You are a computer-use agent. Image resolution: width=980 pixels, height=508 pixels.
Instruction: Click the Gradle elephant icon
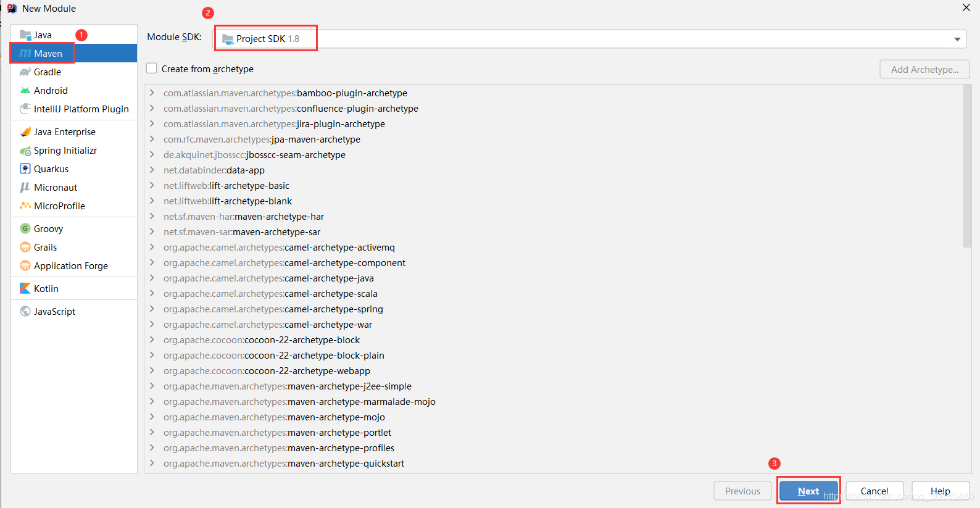click(x=25, y=72)
